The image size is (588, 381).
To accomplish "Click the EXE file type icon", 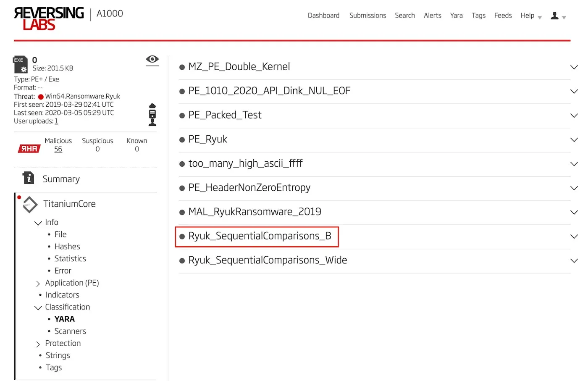I will pyautogui.click(x=20, y=64).
